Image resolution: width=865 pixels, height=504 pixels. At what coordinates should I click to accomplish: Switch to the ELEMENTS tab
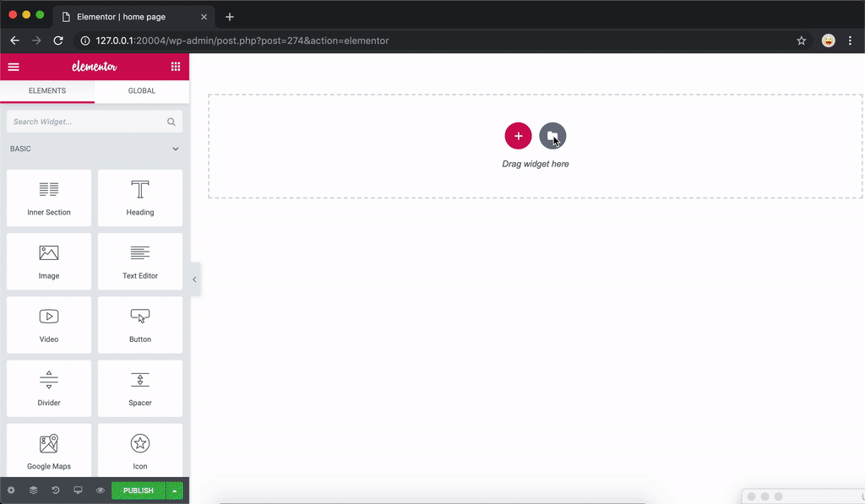tap(47, 91)
